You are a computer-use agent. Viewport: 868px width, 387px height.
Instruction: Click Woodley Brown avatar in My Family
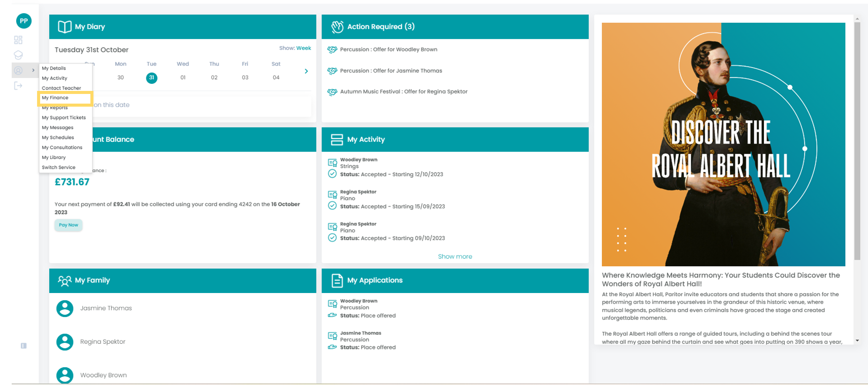[x=65, y=375]
